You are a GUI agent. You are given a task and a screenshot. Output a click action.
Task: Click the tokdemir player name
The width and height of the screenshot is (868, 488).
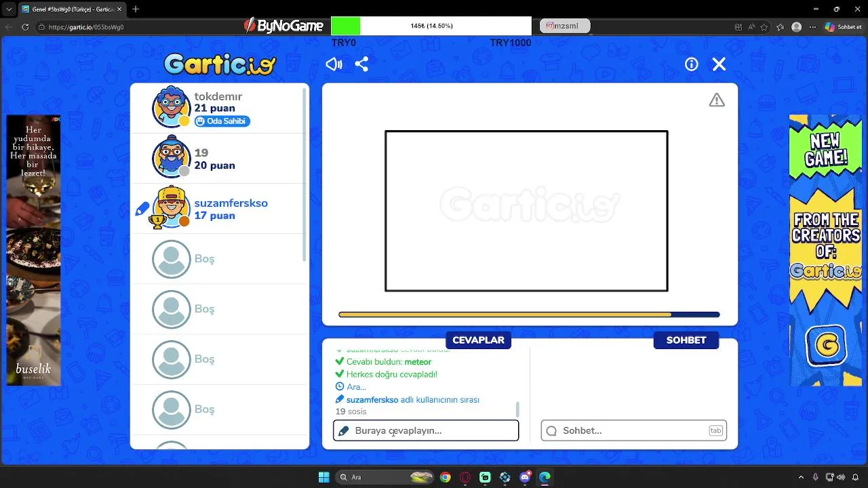(218, 96)
